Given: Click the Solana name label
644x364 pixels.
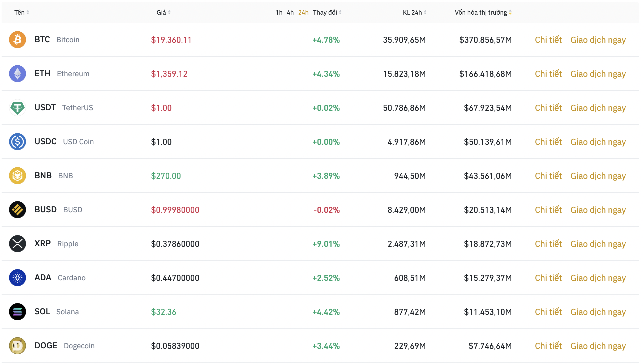Looking at the screenshot, I should click(x=68, y=312).
